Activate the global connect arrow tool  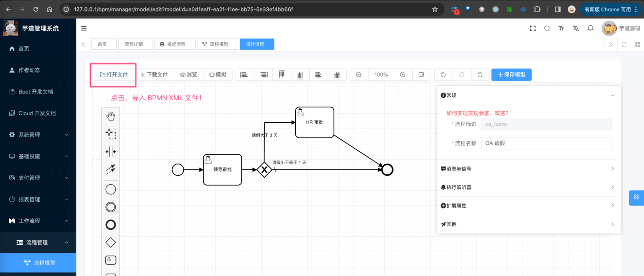click(x=111, y=169)
